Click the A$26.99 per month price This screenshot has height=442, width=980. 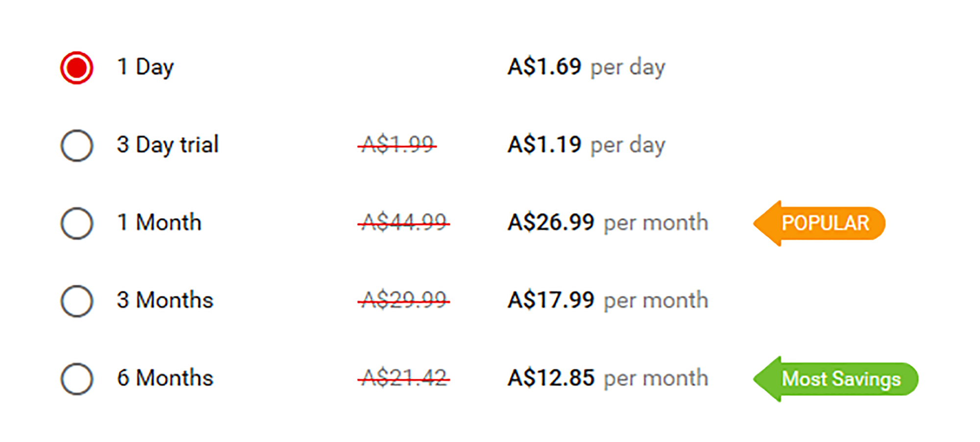[608, 223]
